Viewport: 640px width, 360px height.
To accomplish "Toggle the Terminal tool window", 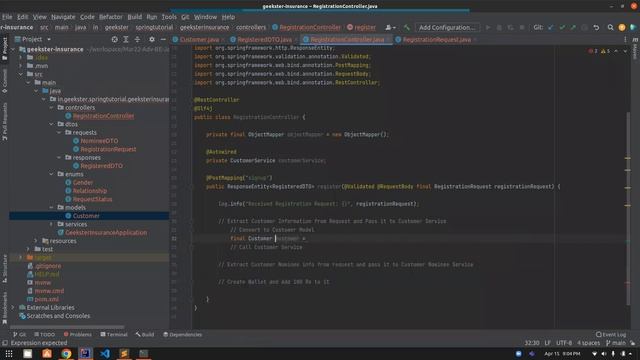I will (114, 334).
